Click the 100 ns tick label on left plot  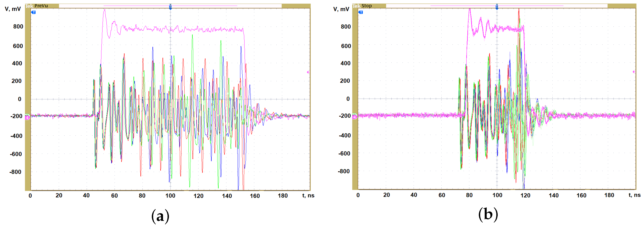click(170, 196)
